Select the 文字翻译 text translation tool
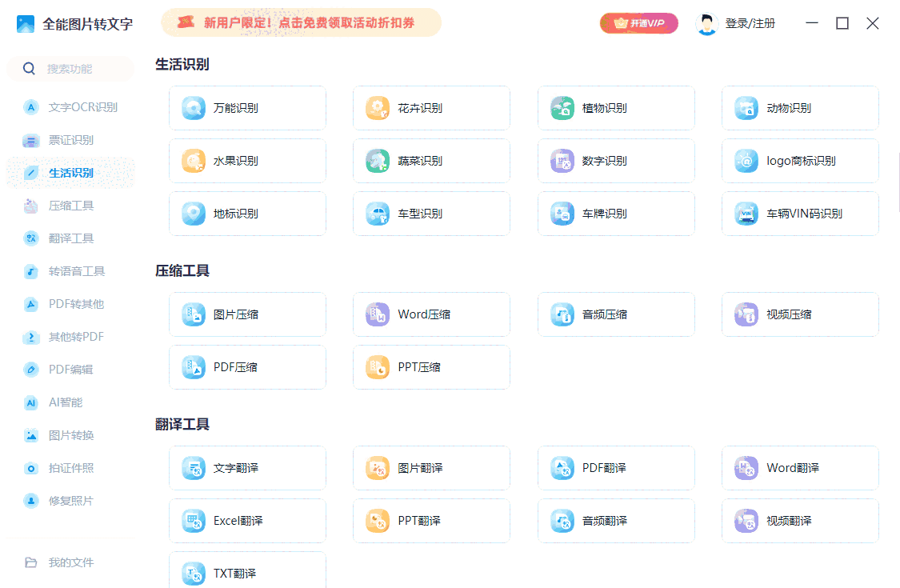This screenshot has width=900, height=588. click(247, 467)
